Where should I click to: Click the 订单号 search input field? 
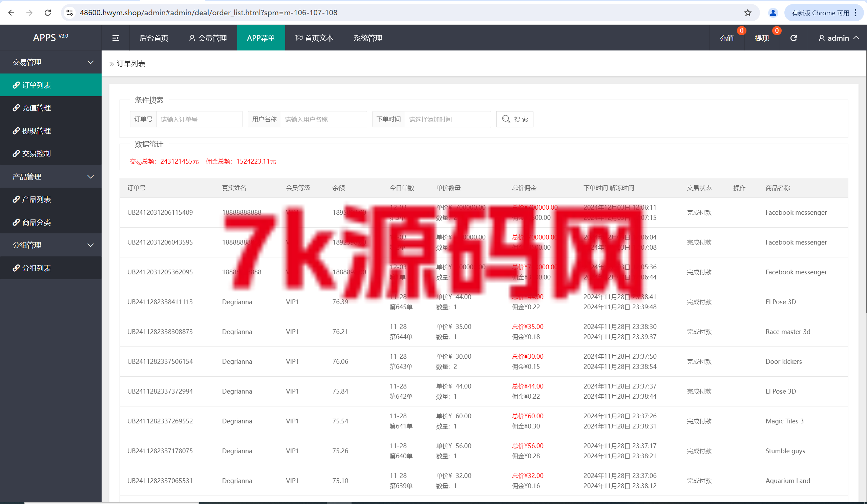tap(199, 119)
